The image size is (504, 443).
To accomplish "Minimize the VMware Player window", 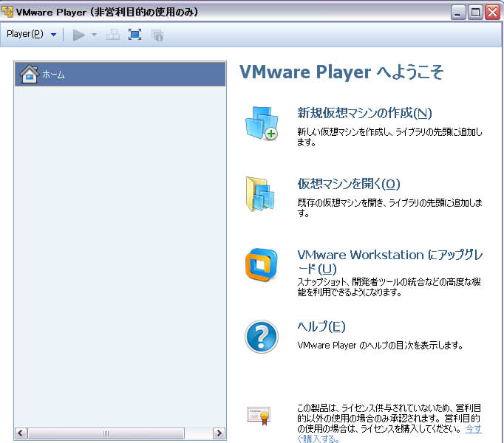I will 458,13.
